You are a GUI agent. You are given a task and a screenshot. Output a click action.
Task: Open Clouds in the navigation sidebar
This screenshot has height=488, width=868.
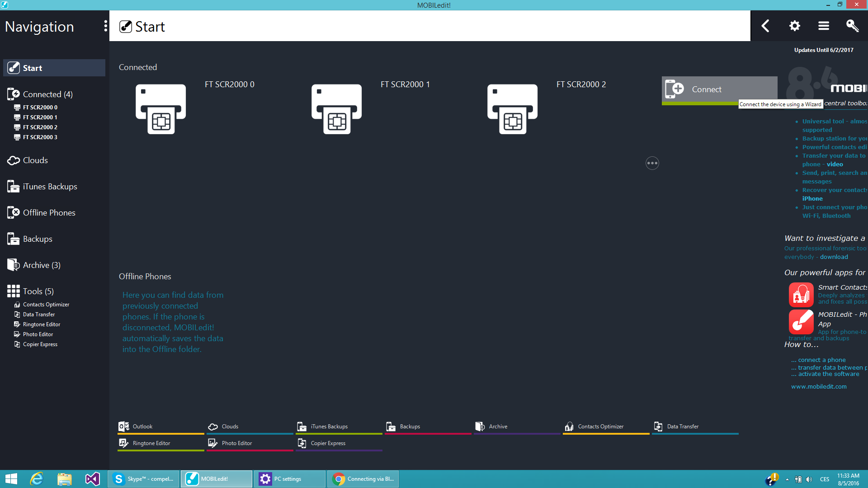[x=35, y=160]
